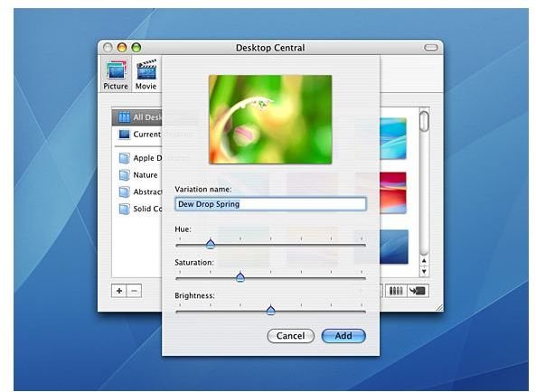The width and height of the screenshot is (536, 392).
Task: Click the scroll up arrow
Action: tap(424, 261)
